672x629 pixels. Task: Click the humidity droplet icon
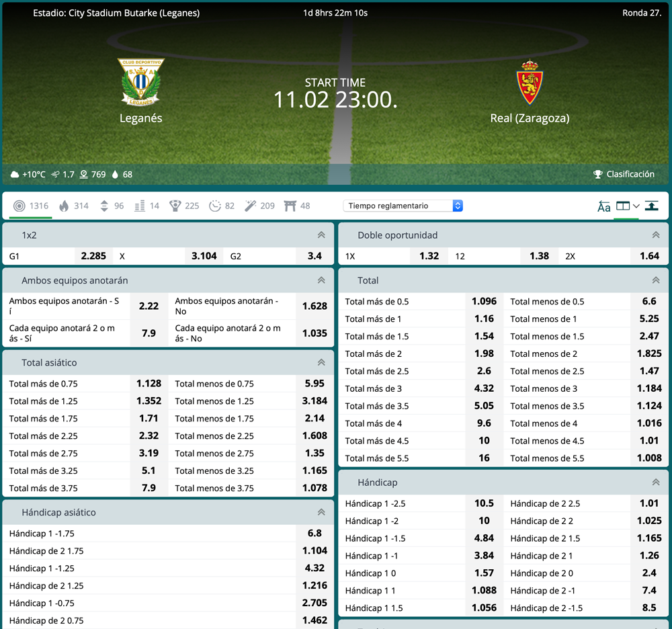(115, 175)
